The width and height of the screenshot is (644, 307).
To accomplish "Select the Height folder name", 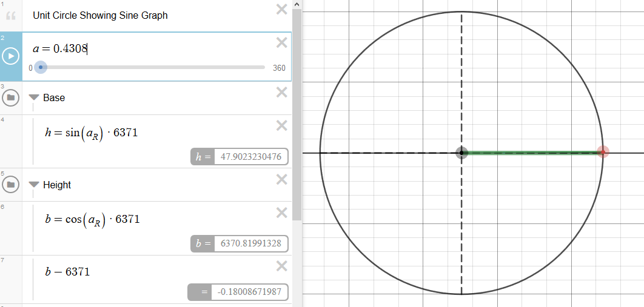I will pyautogui.click(x=56, y=185).
